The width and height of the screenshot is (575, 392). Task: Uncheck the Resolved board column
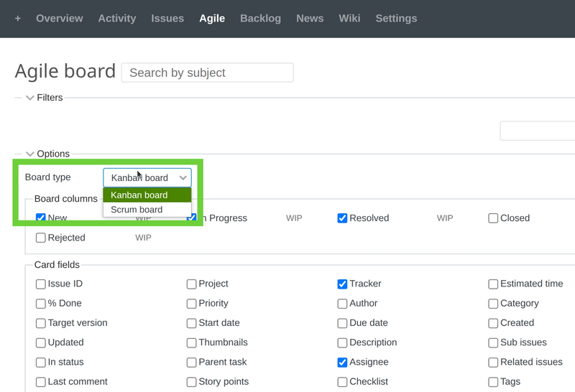343,218
